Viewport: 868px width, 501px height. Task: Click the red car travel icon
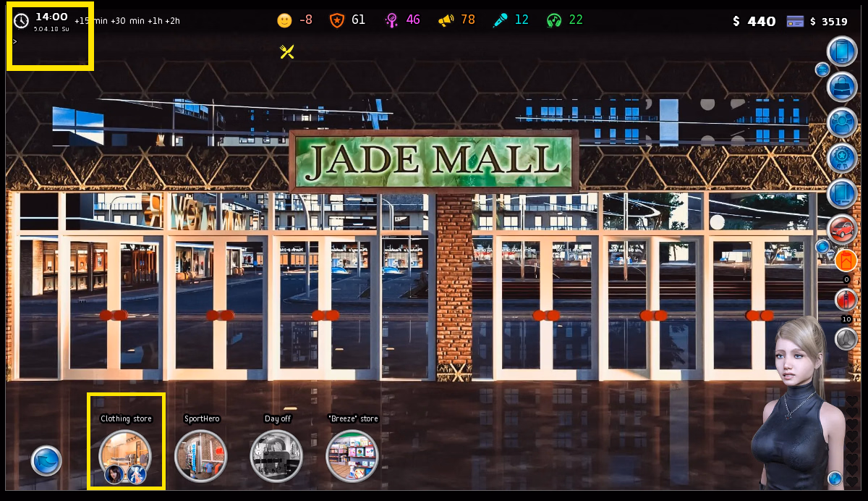point(842,230)
